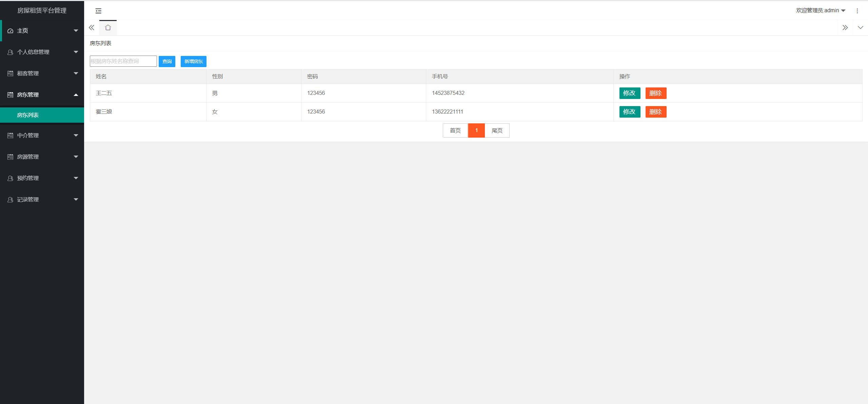This screenshot has width=868, height=404.
Task: Click 修改 for 王二五 row
Action: pyautogui.click(x=629, y=93)
